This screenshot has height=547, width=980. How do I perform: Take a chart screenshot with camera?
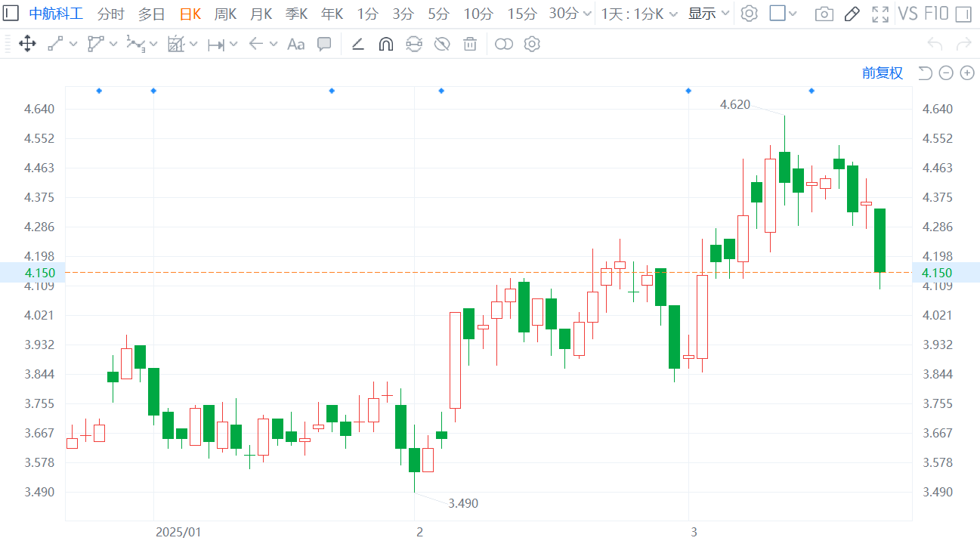[x=824, y=14]
